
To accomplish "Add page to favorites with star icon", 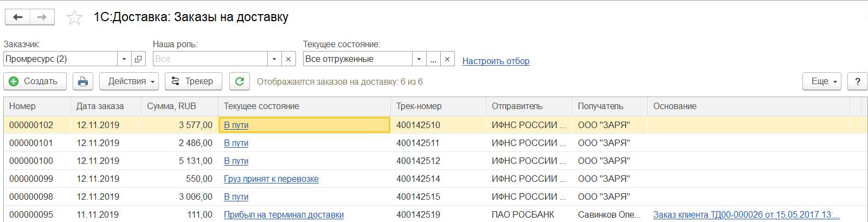I will pos(74,18).
